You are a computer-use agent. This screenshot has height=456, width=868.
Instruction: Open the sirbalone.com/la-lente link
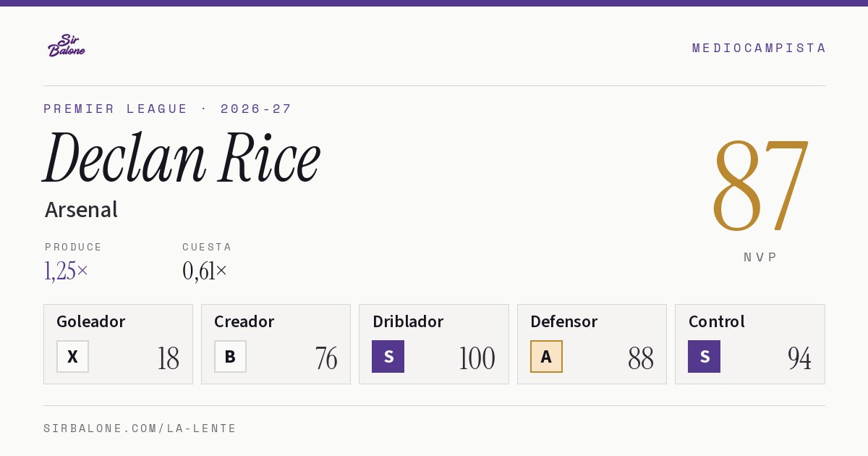click(x=140, y=428)
